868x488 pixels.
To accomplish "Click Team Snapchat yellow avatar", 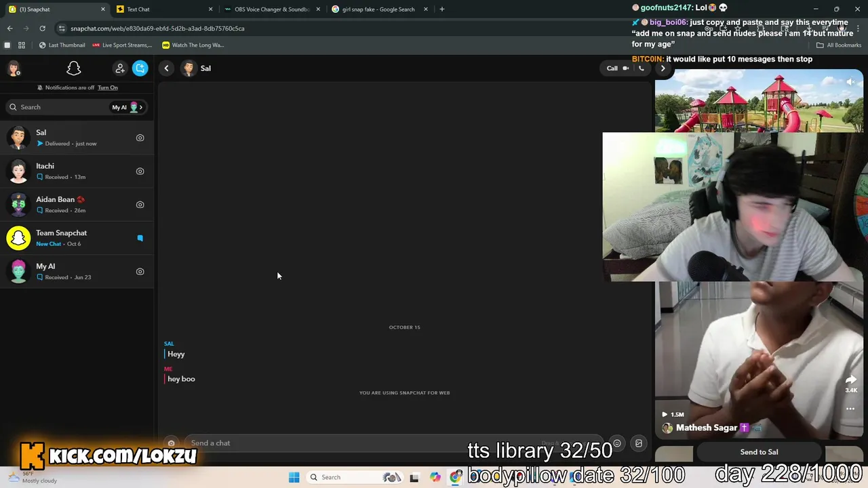I will [18, 238].
